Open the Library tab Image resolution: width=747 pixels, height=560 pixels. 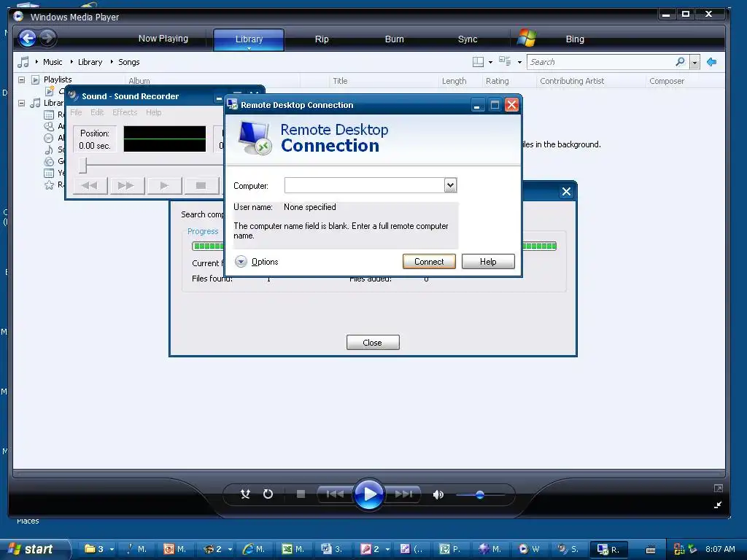coord(249,39)
